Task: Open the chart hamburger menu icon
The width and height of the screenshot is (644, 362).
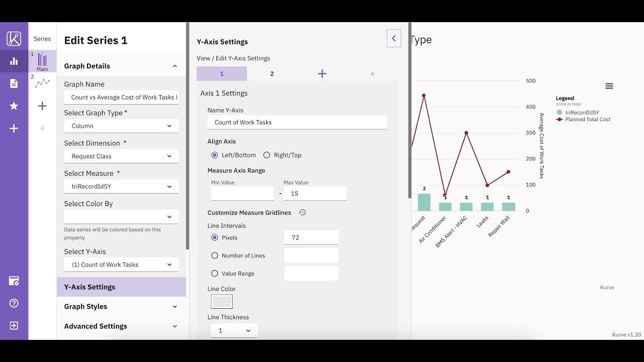Action: coord(609,86)
